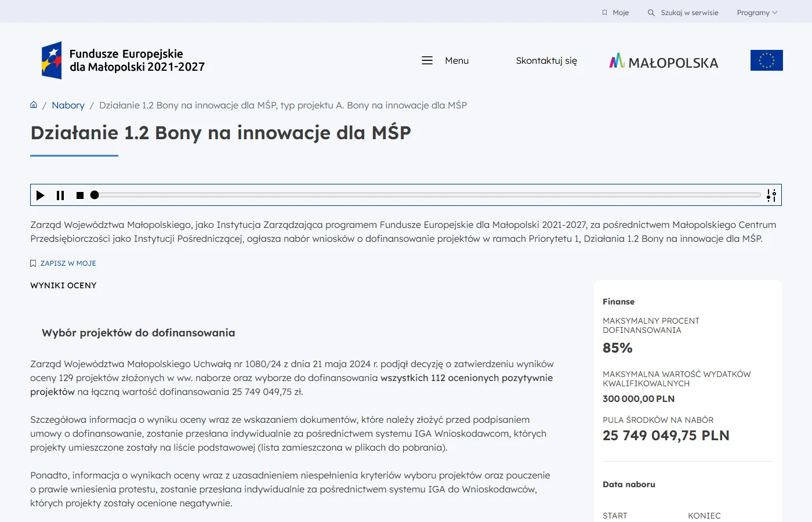
Task: Click the 25 749 049,75 PLN pool value
Action: tap(666, 436)
